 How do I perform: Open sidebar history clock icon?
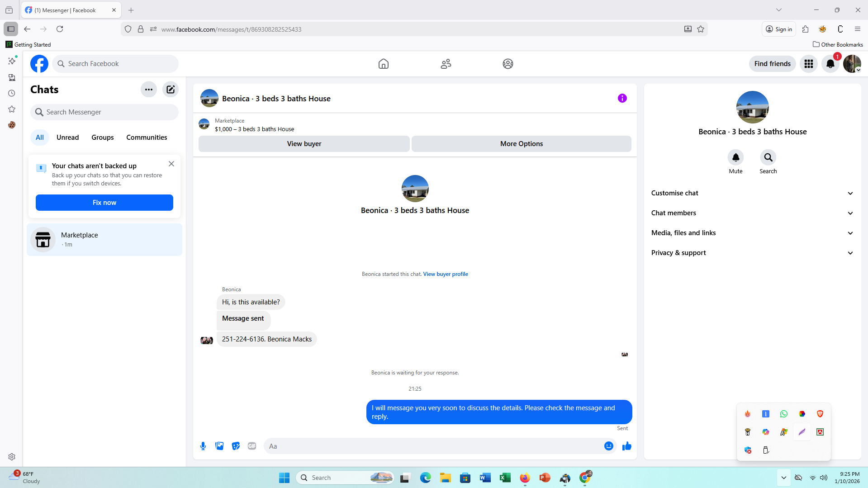[x=12, y=93]
